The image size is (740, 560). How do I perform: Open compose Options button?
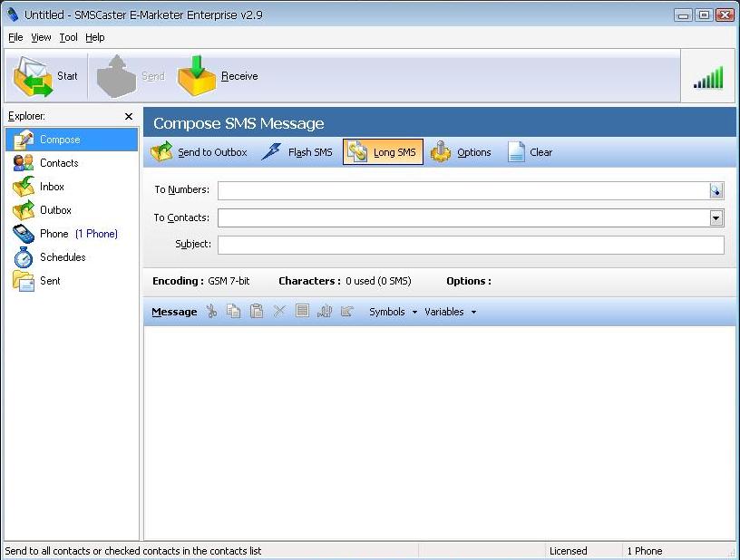pos(461,152)
